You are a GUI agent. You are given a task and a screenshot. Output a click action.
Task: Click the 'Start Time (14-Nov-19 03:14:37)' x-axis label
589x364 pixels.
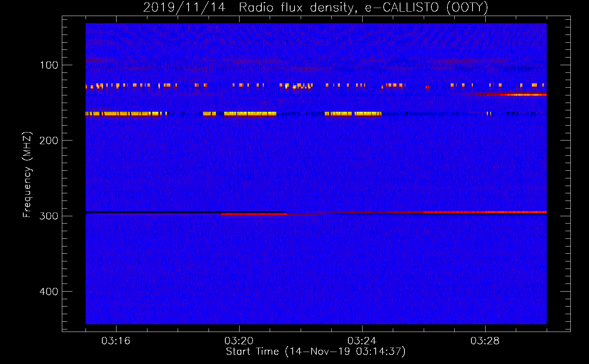point(316,352)
